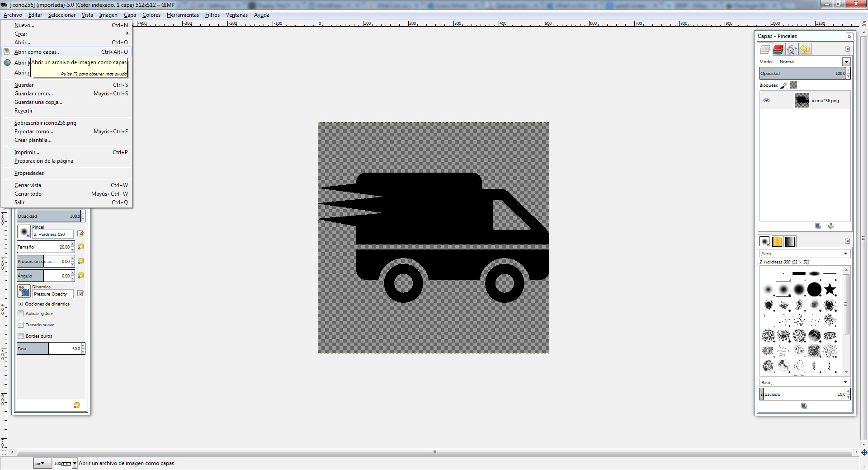Click the Dinámica icon button
This screenshot has width=868, height=470.
tap(24, 291)
